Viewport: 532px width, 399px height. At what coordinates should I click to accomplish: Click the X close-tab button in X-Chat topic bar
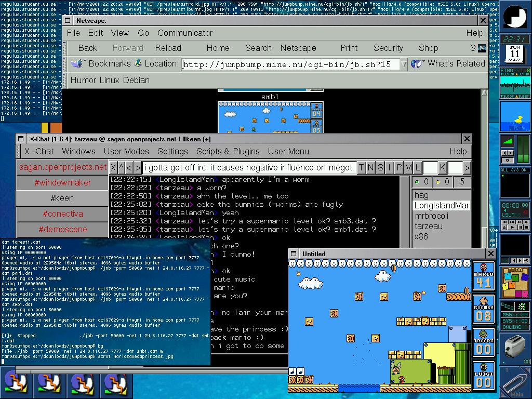(113, 168)
